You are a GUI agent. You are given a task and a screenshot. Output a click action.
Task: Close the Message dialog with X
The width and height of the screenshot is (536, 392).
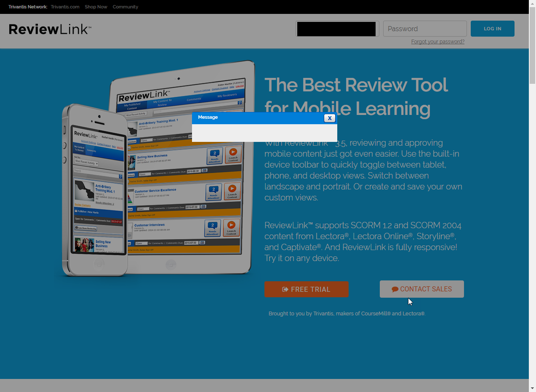tap(330, 118)
